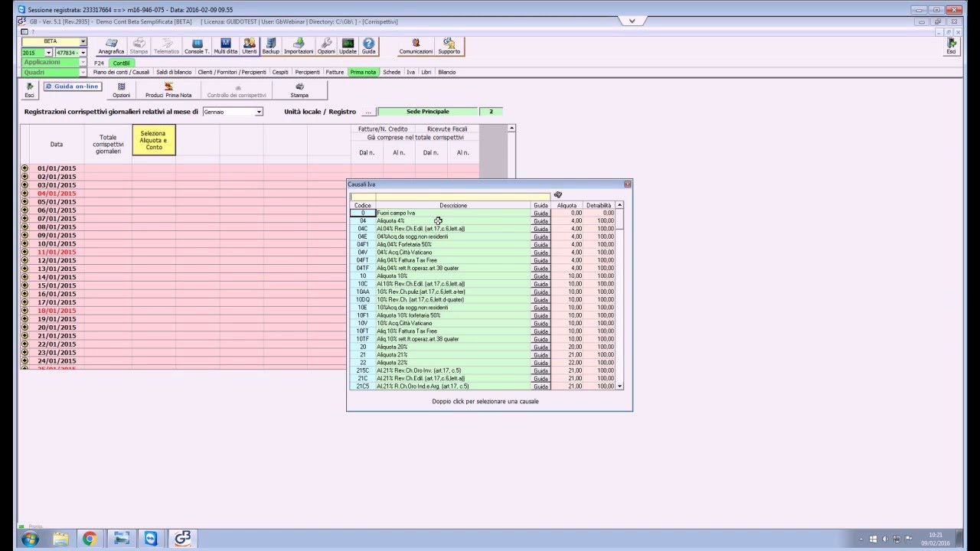Click the Update icon
Viewport: 980px width, 551px height.
coord(348,46)
